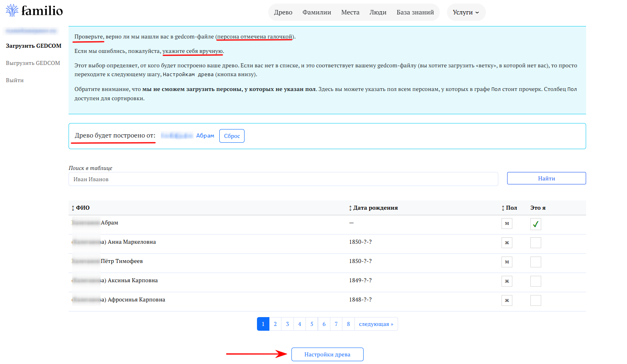Image resolution: width=627 pixels, height=364 pixels.
Task: Go to pagination page 4
Action: click(x=299, y=324)
